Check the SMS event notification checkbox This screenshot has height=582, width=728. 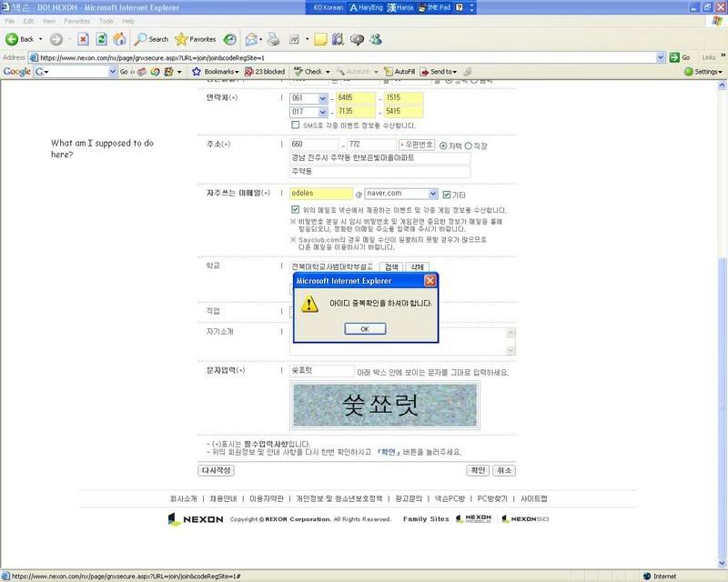pyautogui.click(x=296, y=125)
